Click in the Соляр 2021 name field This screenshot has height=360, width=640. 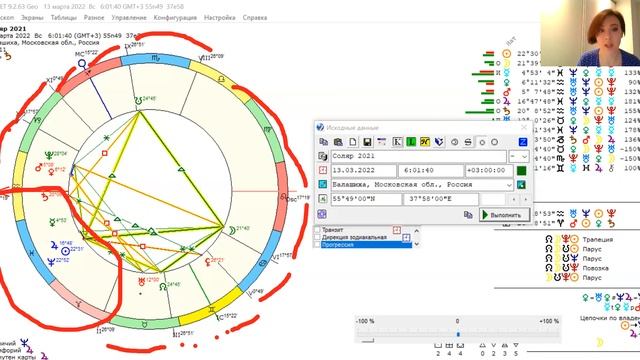tap(418, 156)
